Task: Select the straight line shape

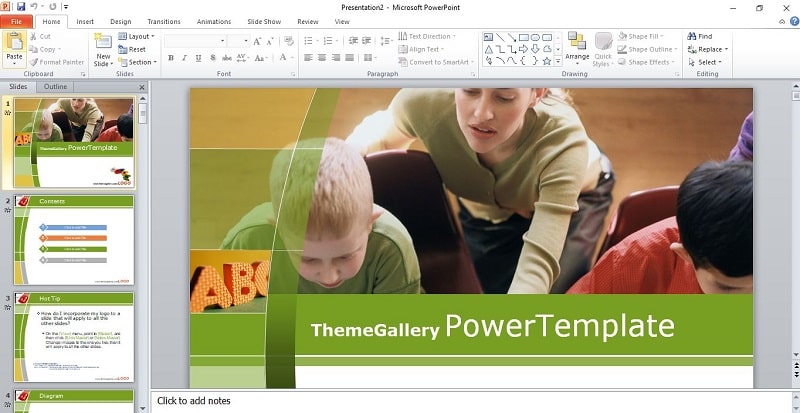Action: coord(500,37)
